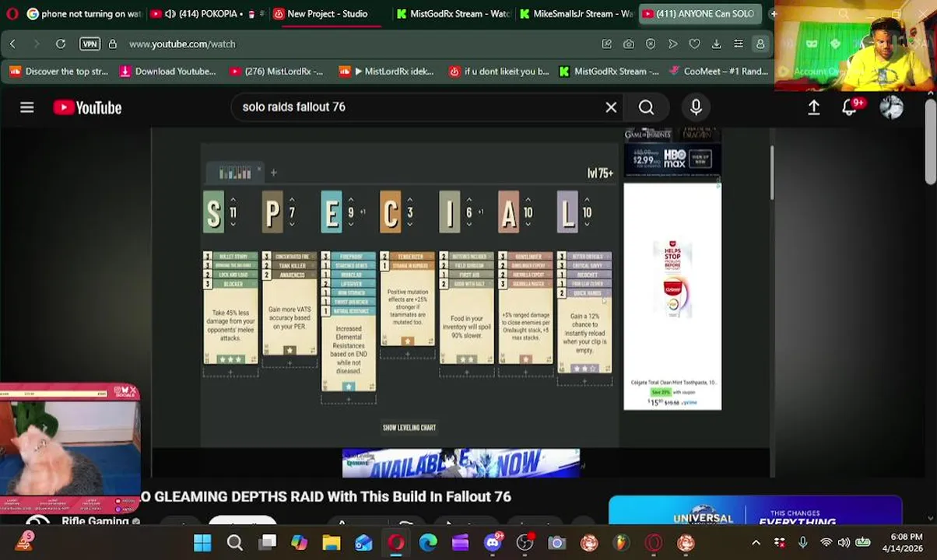Clear the YouTube search text with X
Screen dimensions: 937x560
611,107
